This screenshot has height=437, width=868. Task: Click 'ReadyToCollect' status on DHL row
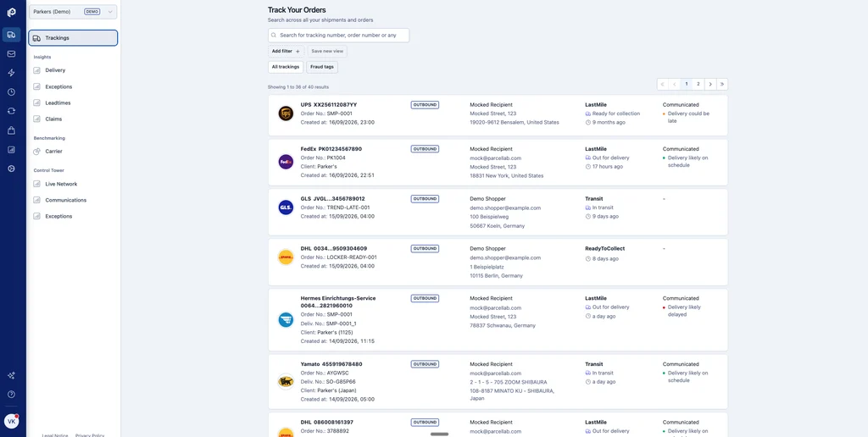pos(605,248)
